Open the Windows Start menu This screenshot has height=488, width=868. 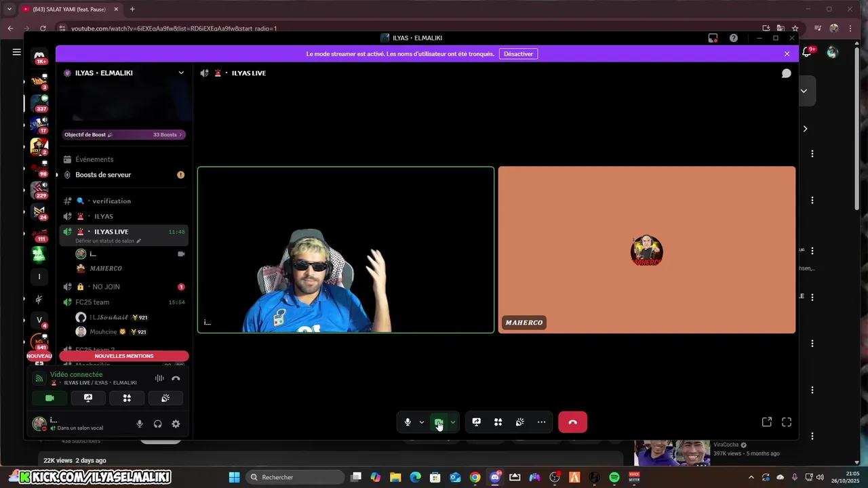click(234, 477)
